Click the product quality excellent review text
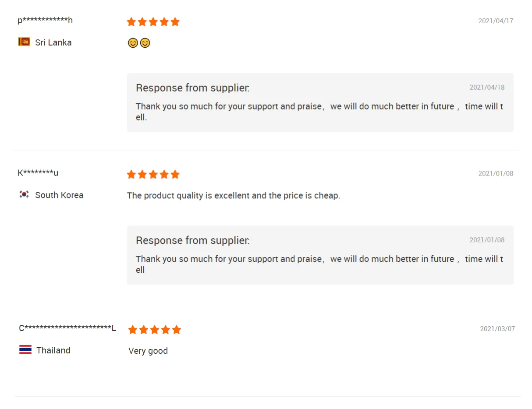 234,195
